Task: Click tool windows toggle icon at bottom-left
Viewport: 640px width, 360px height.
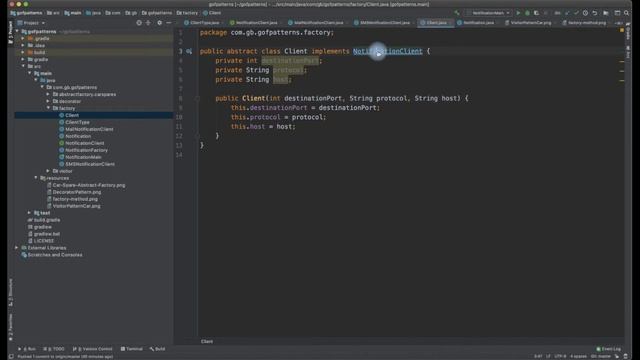Action: point(11,356)
